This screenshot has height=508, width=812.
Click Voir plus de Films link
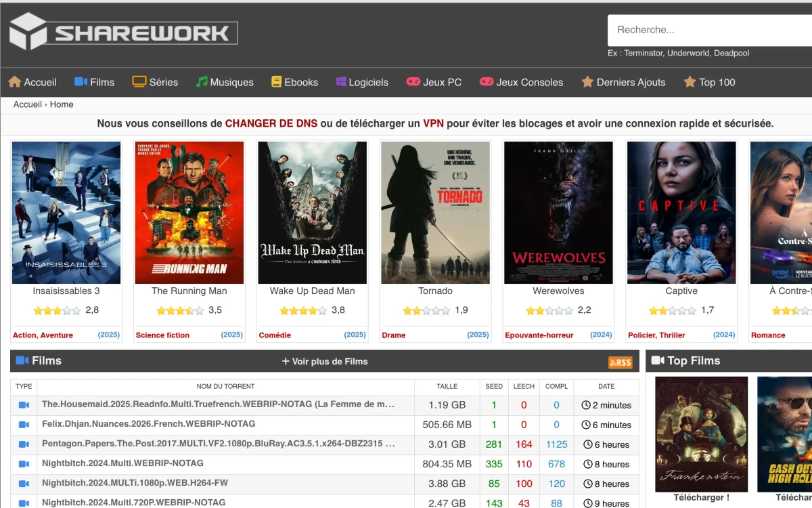tap(330, 362)
